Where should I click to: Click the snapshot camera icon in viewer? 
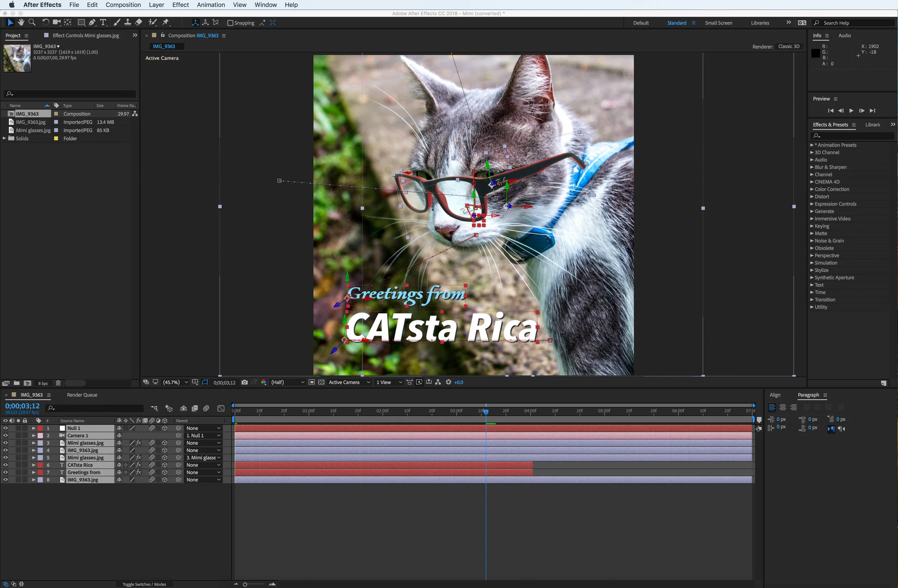pyautogui.click(x=245, y=382)
